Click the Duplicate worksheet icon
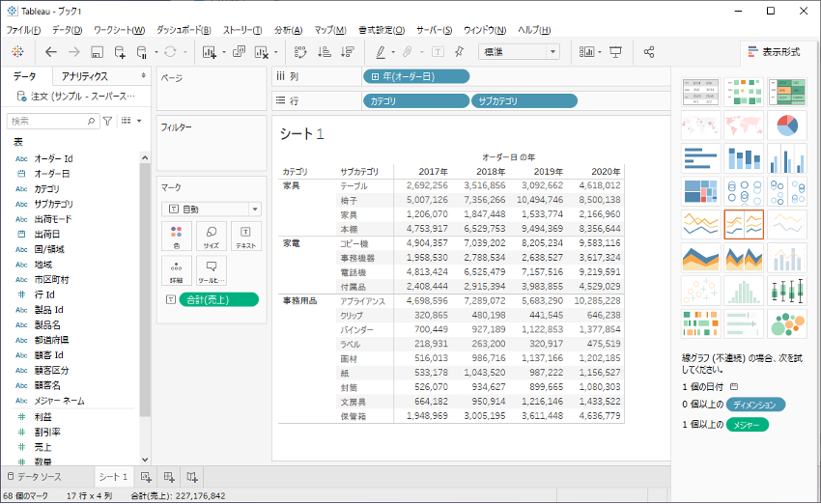This screenshot has height=504, width=821. click(x=239, y=52)
